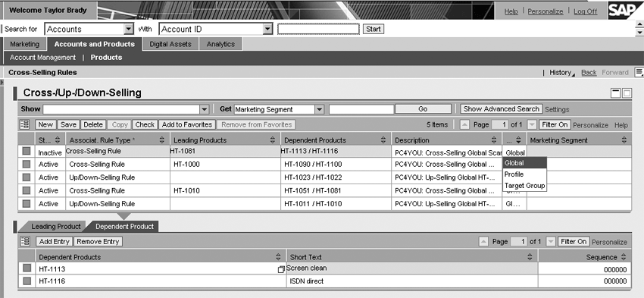Open the Search for Accounts dropdown
The width and height of the screenshot is (644, 298).
(x=129, y=29)
